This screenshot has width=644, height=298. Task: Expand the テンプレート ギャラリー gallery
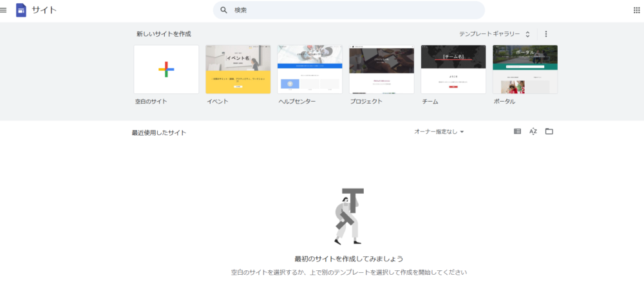pyautogui.click(x=495, y=34)
